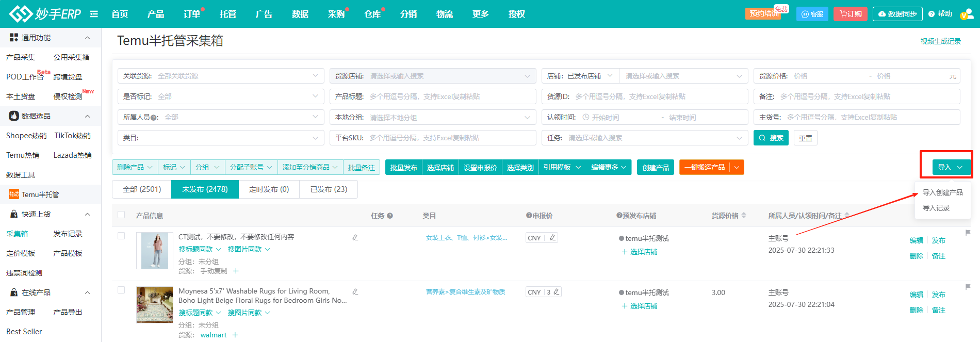Click the 创建产品 button
980x342 pixels.
pyautogui.click(x=656, y=167)
